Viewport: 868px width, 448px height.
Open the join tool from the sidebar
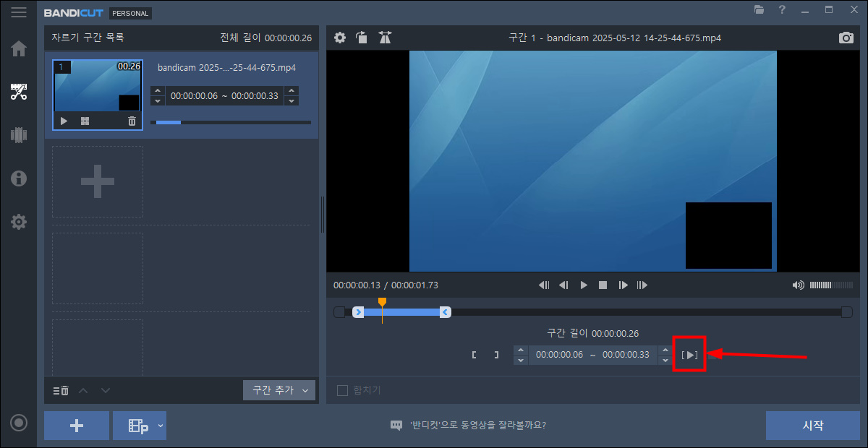pyautogui.click(x=19, y=135)
